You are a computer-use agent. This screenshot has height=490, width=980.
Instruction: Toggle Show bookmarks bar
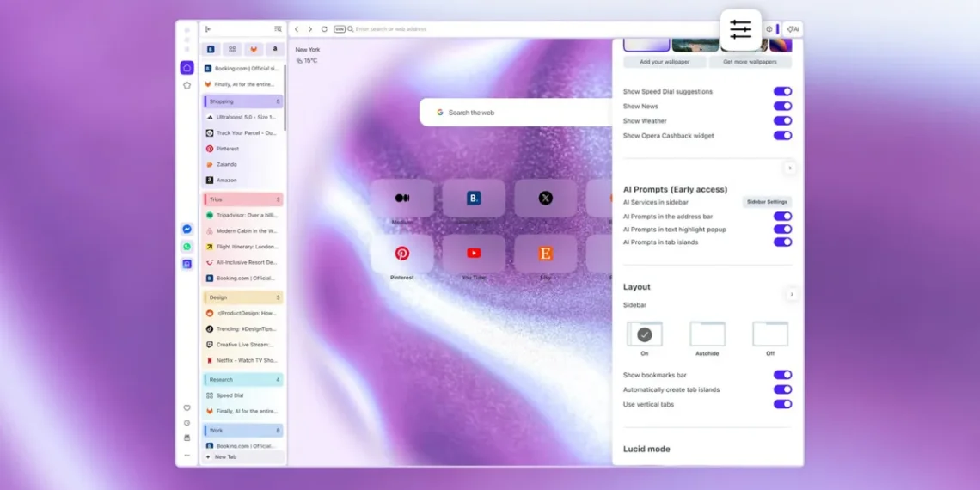(x=782, y=375)
